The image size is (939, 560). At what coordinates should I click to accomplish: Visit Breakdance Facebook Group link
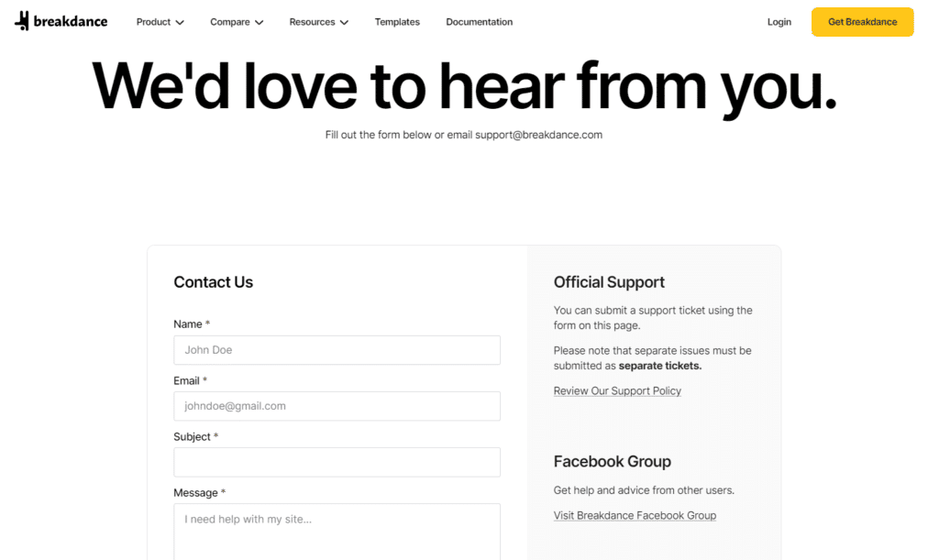(635, 516)
